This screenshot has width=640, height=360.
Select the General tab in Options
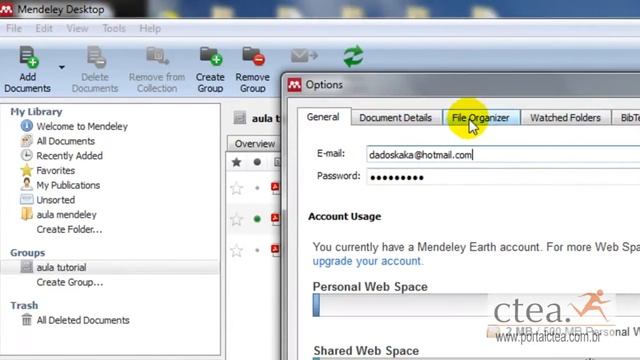(x=323, y=117)
